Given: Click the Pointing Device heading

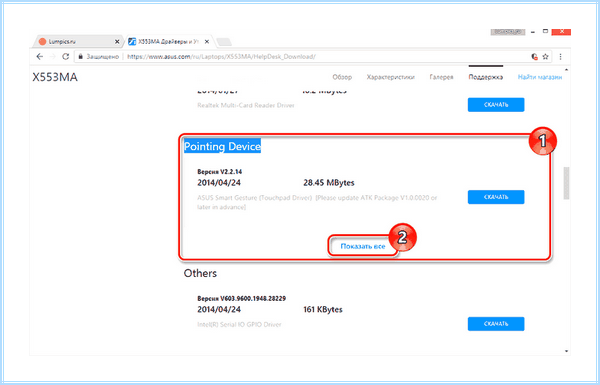Looking at the screenshot, I should coord(222,146).
